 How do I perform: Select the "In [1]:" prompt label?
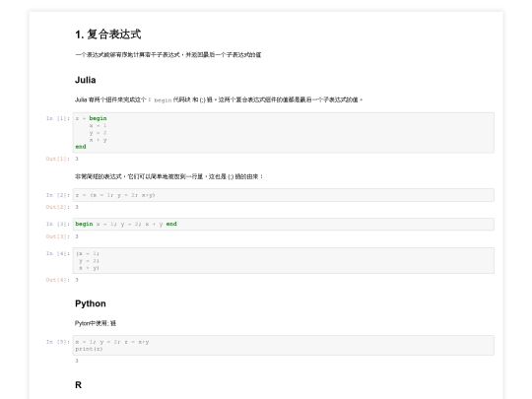(58, 118)
